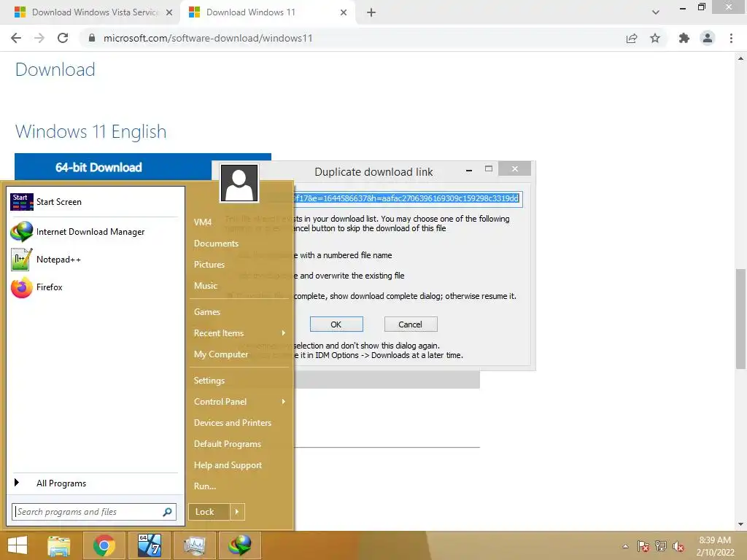
Task: Click the muted volume tray icon
Action: (678, 546)
